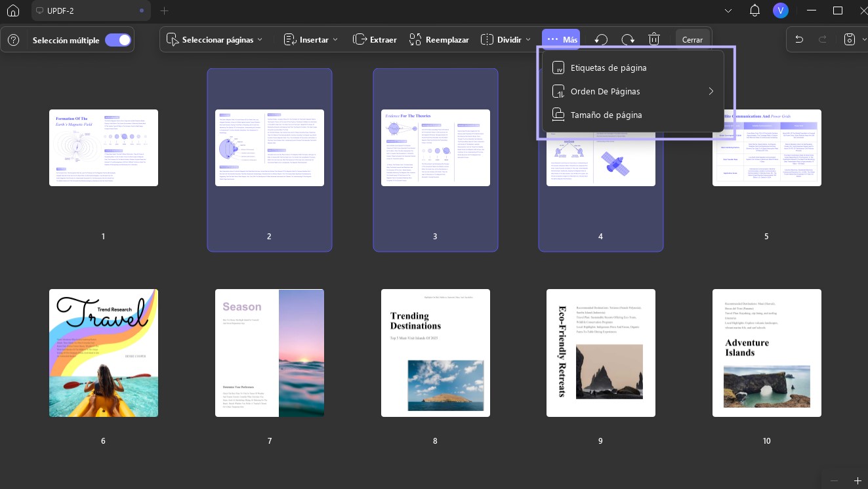Choose Etiquetas de página in the menu

(633, 68)
